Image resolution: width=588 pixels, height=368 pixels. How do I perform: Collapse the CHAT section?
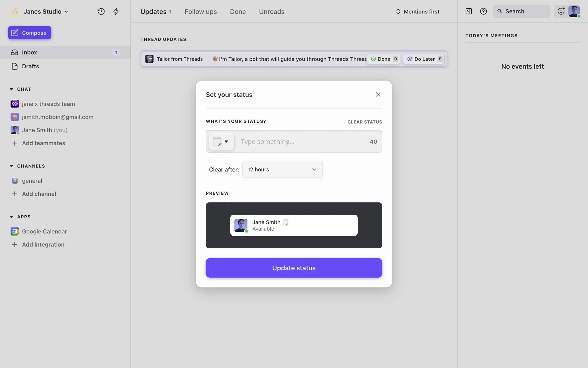point(11,89)
